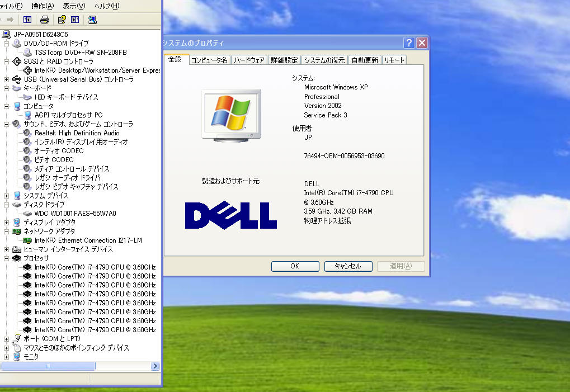Open the 操作(A) menu
570x392 pixels.
tap(43, 6)
